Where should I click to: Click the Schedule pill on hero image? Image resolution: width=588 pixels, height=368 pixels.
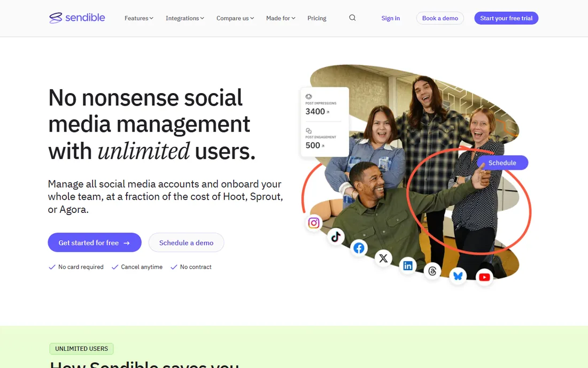pyautogui.click(x=502, y=163)
